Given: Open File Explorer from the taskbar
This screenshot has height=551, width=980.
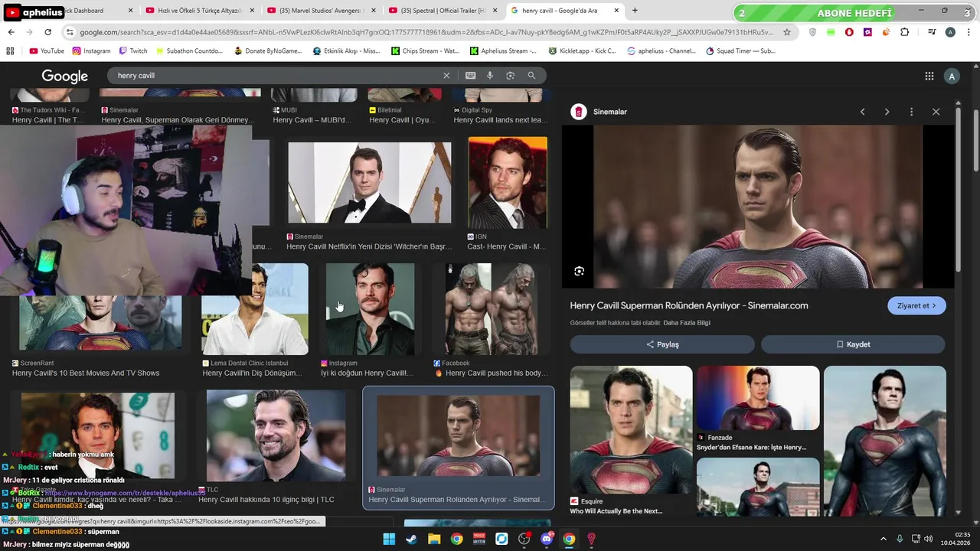Looking at the screenshot, I should [434, 539].
